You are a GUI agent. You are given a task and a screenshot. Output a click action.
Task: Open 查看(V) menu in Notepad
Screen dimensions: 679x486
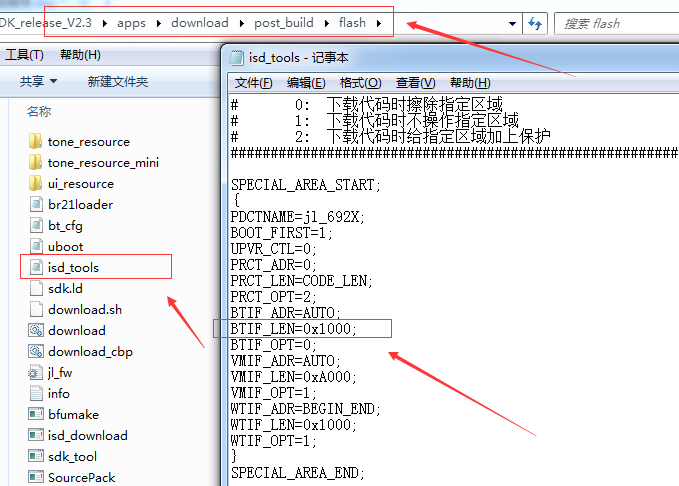(415, 83)
